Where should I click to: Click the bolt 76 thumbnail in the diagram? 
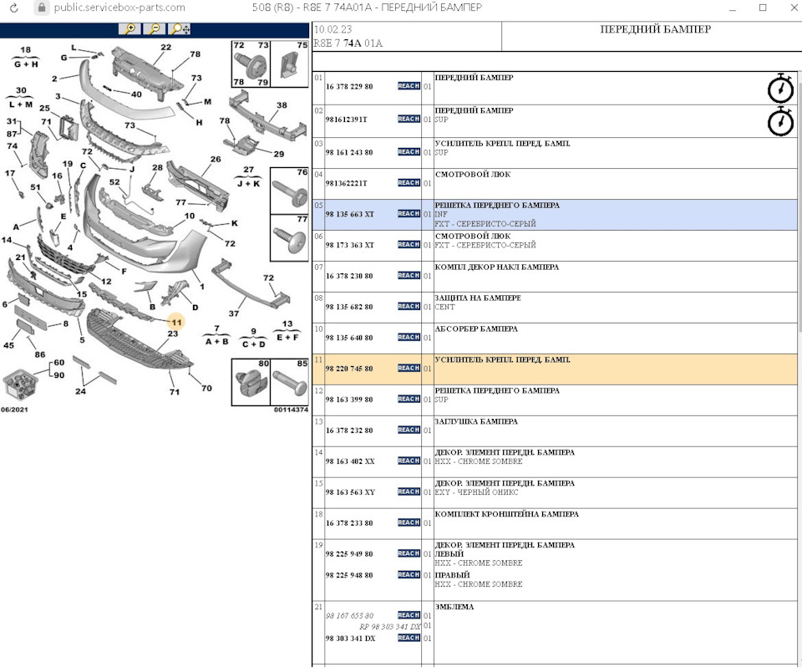pyautogui.click(x=289, y=191)
